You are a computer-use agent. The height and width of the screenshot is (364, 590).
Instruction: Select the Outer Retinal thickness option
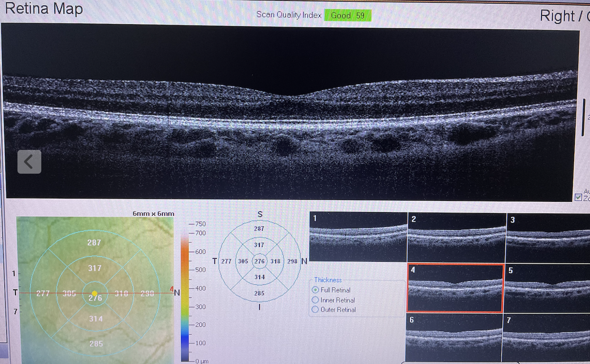[x=315, y=309]
